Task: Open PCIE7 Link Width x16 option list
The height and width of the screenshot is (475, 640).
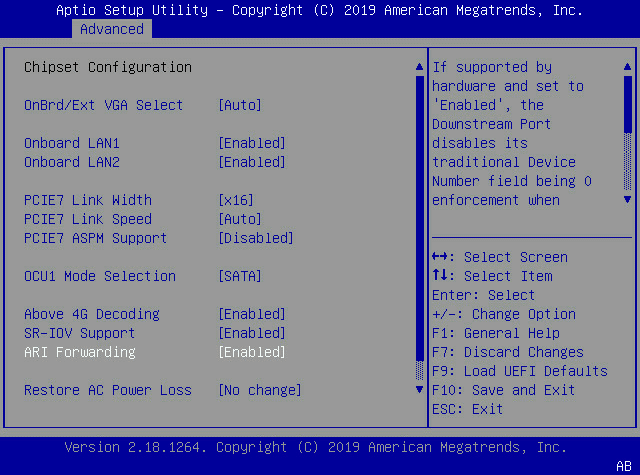Action: click(236, 200)
